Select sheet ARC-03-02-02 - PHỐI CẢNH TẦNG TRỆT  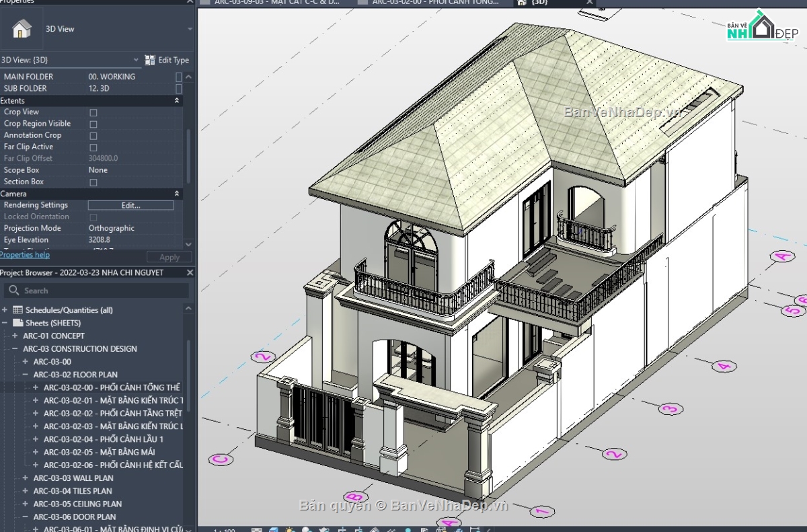(113, 413)
